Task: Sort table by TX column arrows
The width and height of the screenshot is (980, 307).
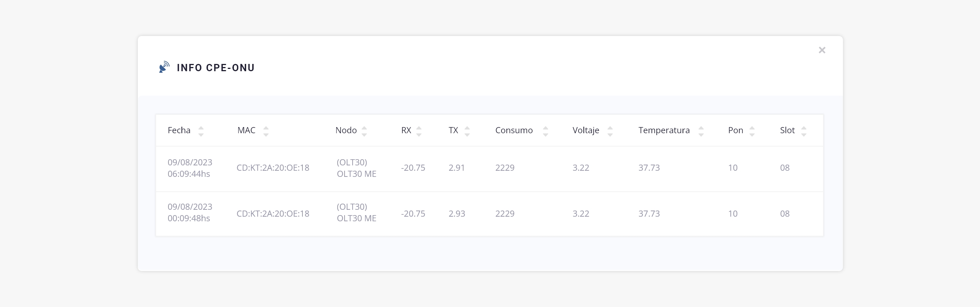Action: [467, 131]
